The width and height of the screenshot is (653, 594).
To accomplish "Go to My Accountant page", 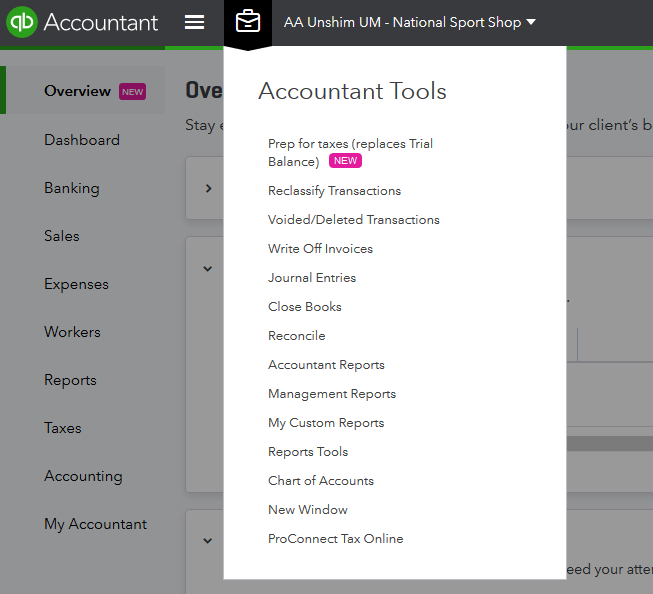I will [95, 524].
